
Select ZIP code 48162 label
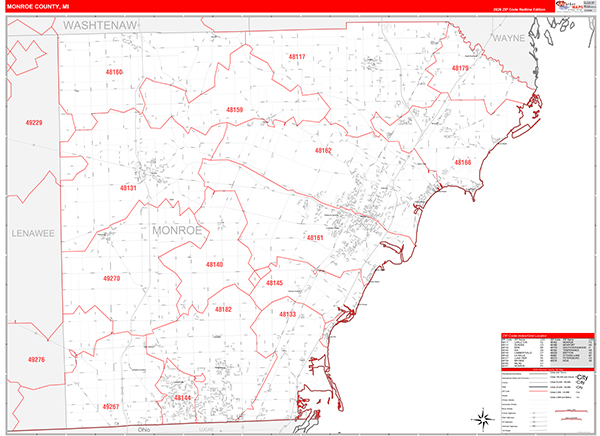pyautogui.click(x=323, y=150)
